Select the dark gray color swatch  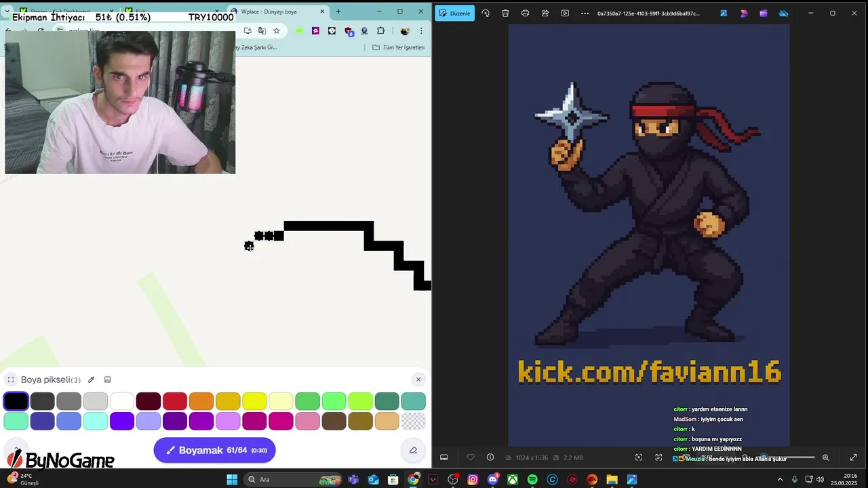tap(42, 401)
